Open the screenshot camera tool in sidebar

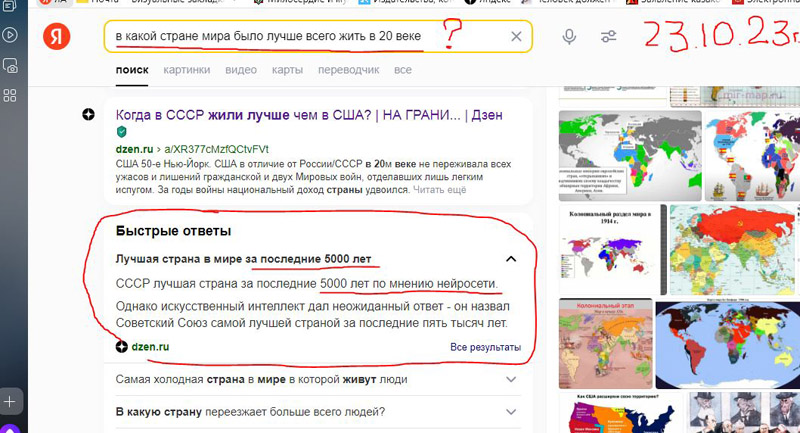tap(9, 66)
